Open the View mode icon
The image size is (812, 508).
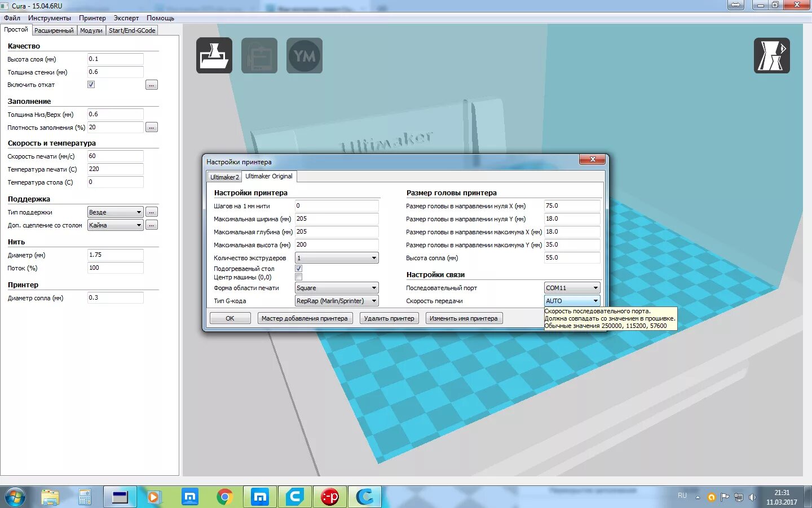pyautogui.click(x=772, y=55)
